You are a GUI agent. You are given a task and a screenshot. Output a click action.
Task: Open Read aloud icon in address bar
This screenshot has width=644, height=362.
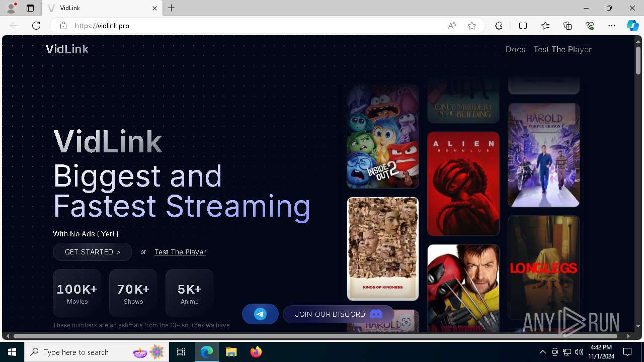[452, 26]
